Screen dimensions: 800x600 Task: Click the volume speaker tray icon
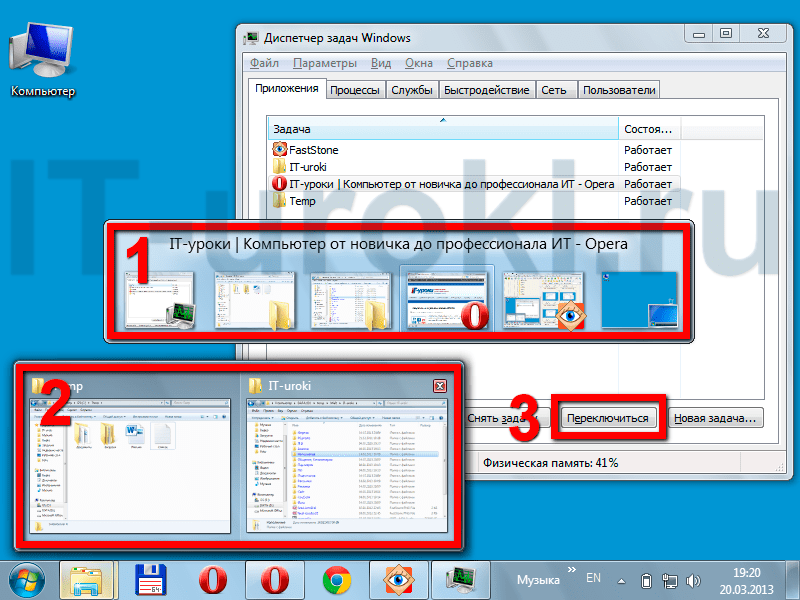[x=693, y=581]
